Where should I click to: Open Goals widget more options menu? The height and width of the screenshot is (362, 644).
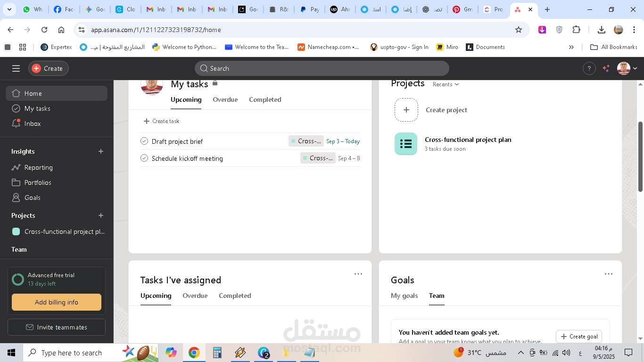609,274
